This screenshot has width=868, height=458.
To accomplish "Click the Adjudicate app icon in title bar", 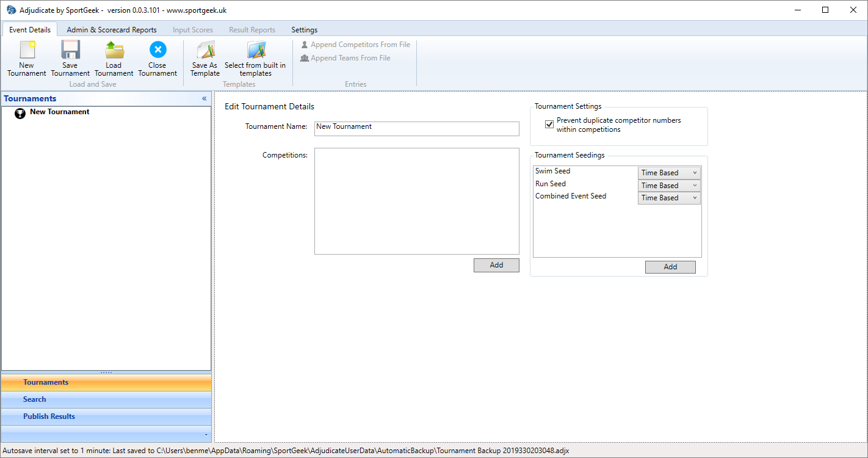I will tap(11, 10).
